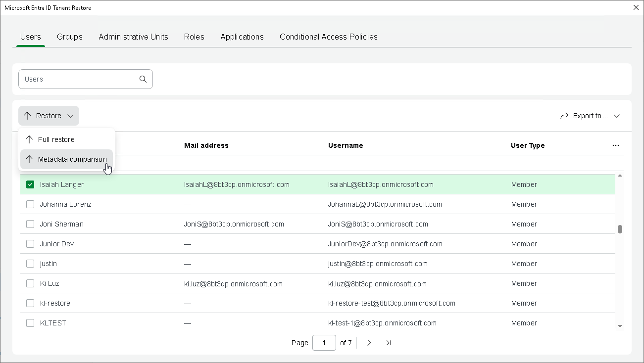Open the Administrative Units tab

pos(133,37)
